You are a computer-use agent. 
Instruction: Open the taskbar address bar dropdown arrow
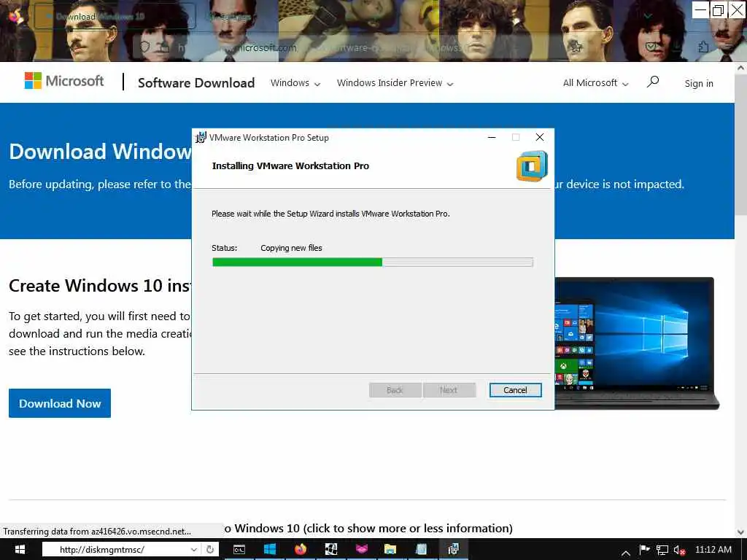(x=194, y=550)
